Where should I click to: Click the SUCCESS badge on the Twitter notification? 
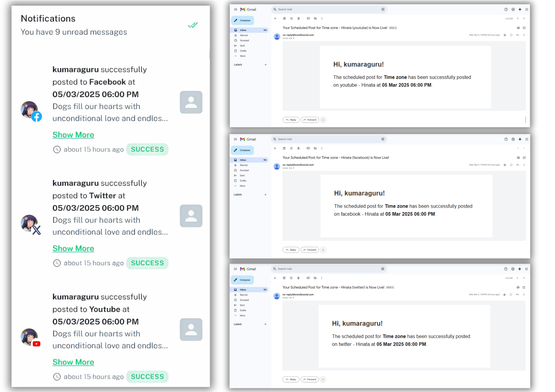(x=147, y=263)
